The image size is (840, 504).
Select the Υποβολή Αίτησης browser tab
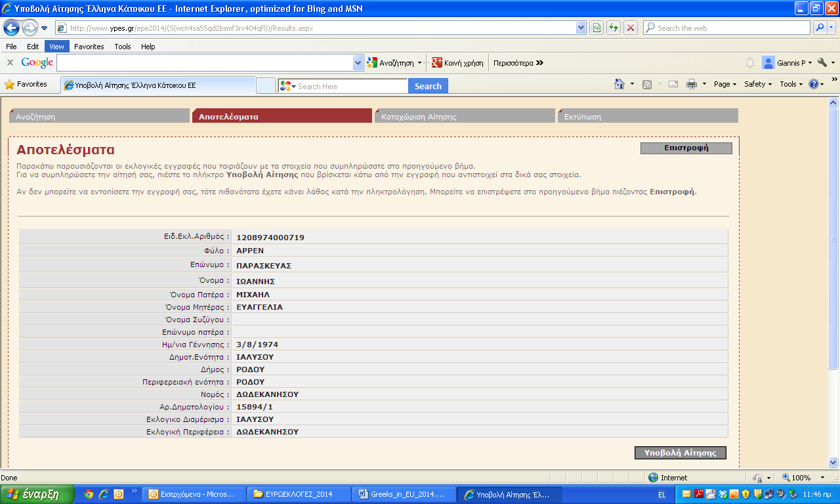point(157,85)
